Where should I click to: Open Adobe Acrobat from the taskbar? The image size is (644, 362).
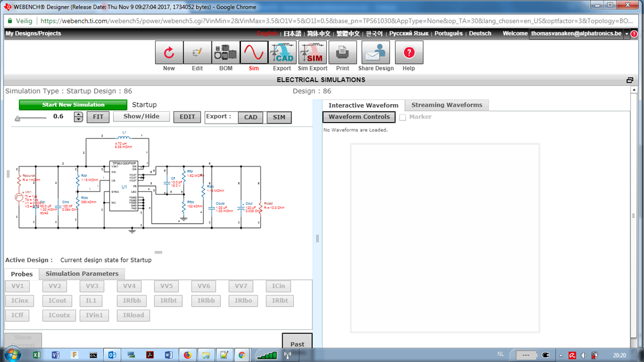tap(150, 355)
